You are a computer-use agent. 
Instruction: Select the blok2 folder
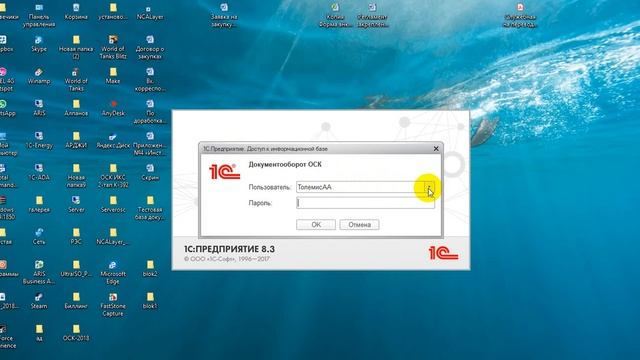click(x=150, y=269)
